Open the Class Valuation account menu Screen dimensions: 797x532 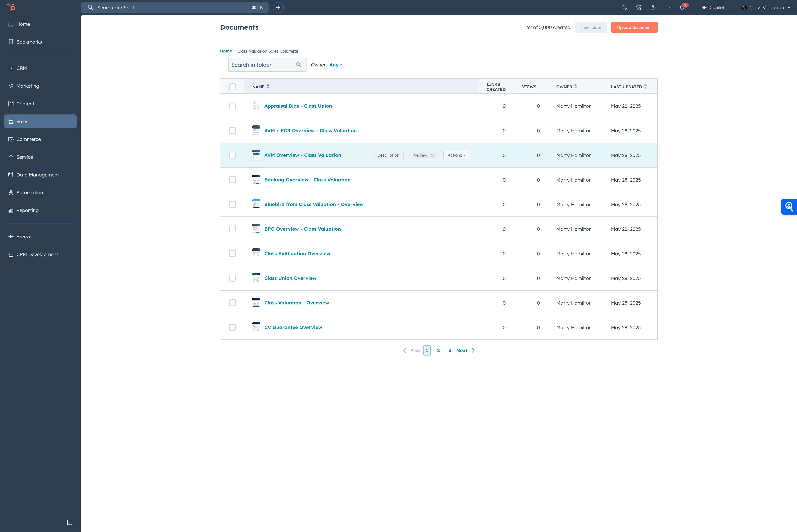(x=766, y=8)
